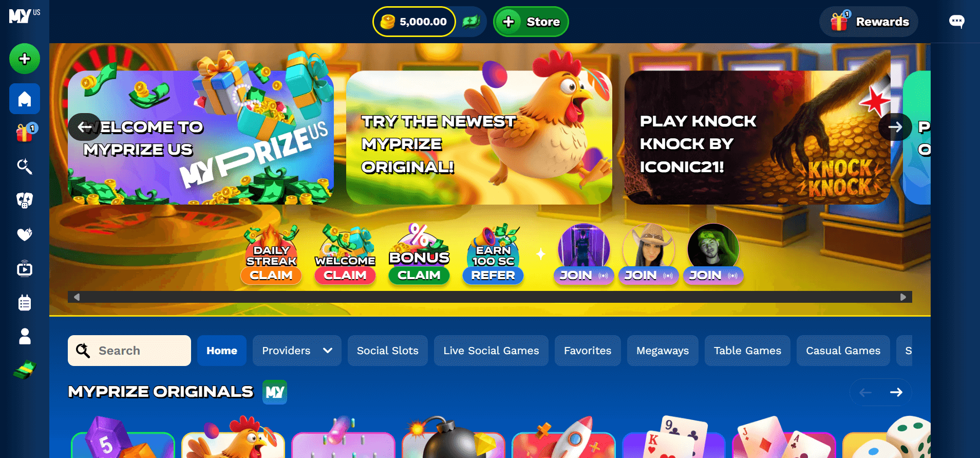980x458 pixels.
Task: Expand the Providers dropdown
Action: pos(297,351)
